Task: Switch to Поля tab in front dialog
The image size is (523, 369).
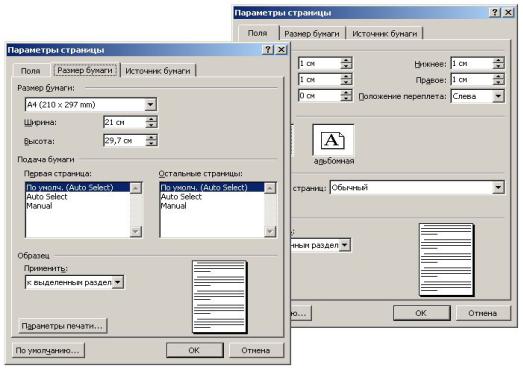Action: tap(31, 71)
